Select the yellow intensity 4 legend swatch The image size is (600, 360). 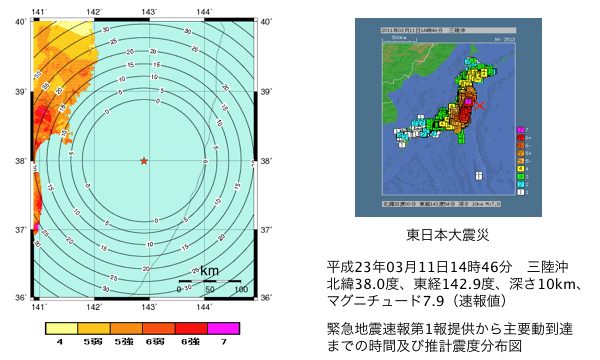62,328
